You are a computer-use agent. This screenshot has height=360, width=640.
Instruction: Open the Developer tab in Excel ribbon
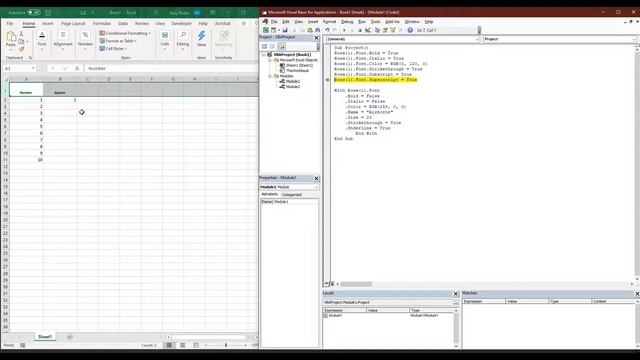pyautogui.click(x=181, y=24)
